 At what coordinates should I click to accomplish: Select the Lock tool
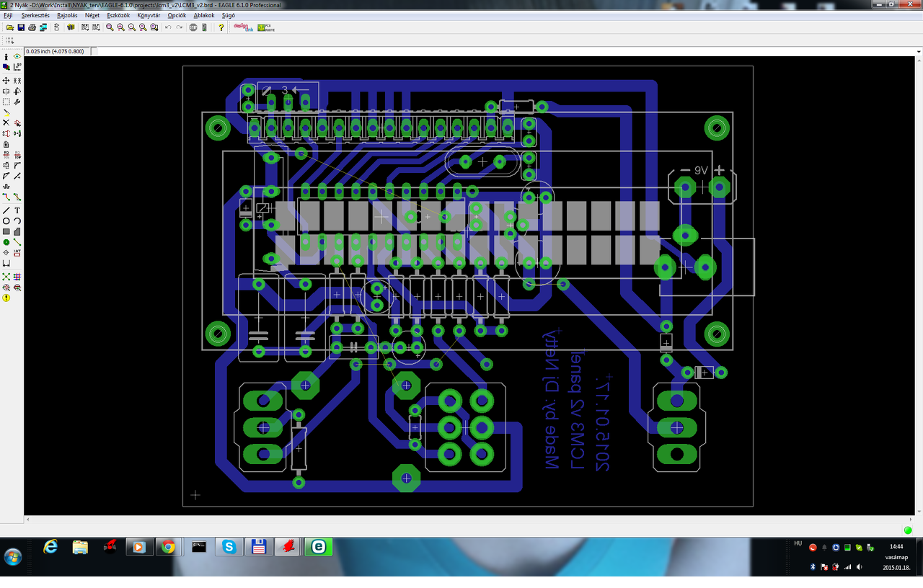pos(6,144)
